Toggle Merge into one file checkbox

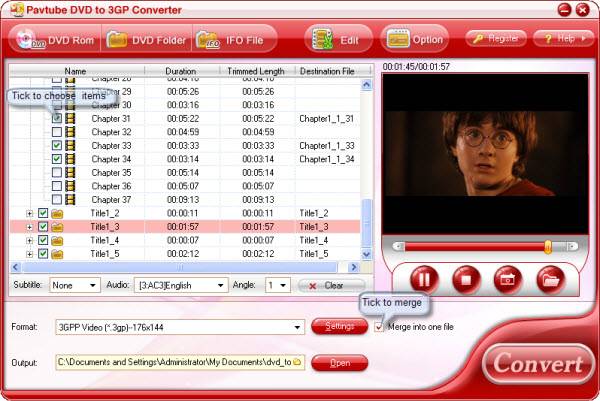coord(379,327)
